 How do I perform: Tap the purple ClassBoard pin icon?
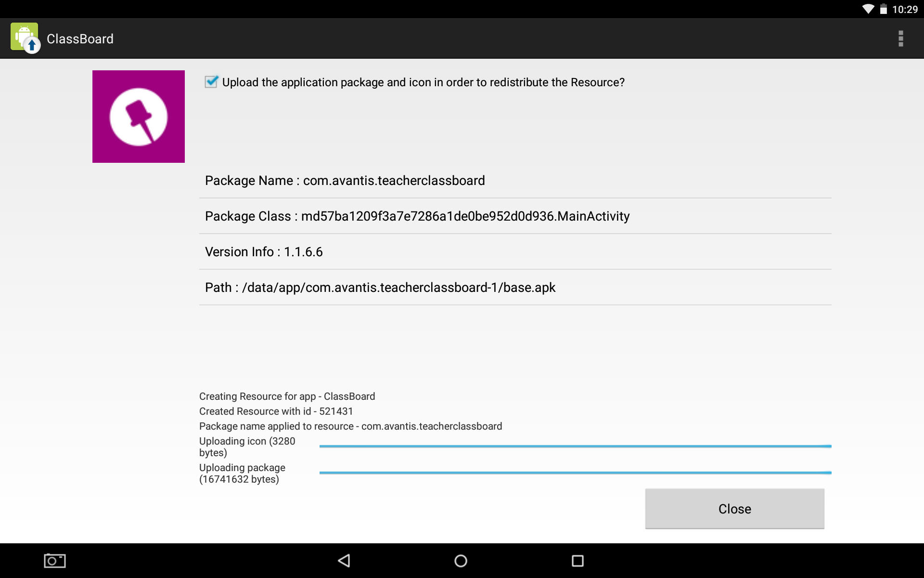click(x=139, y=117)
